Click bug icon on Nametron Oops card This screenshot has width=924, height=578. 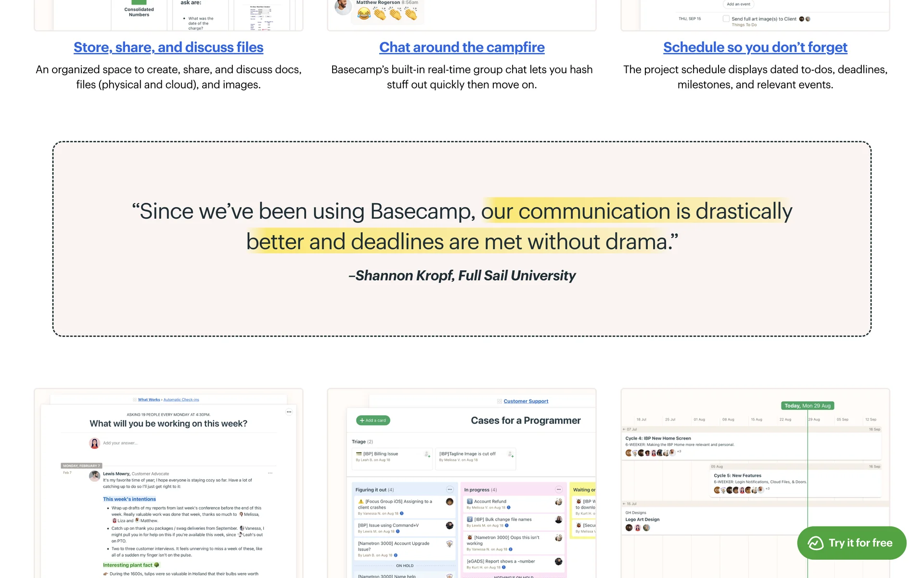tap(470, 538)
